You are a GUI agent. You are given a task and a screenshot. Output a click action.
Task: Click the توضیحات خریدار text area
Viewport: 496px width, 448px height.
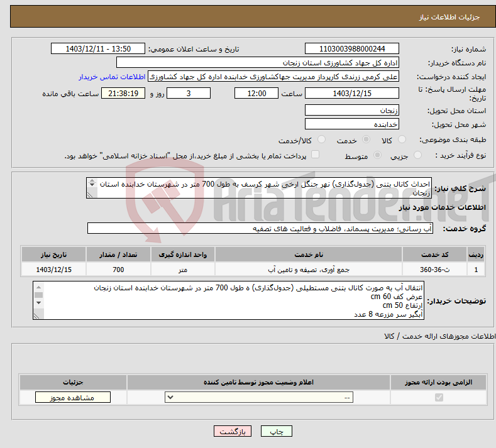(x=228, y=300)
